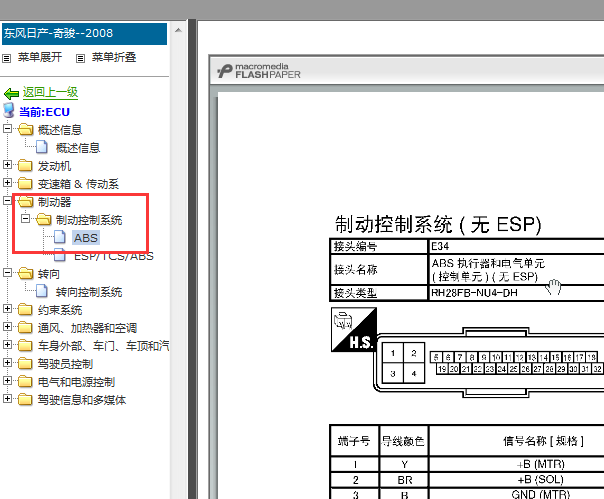Collapse the 制动控制系统 subfolder
The image size is (604, 499).
click(25, 218)
